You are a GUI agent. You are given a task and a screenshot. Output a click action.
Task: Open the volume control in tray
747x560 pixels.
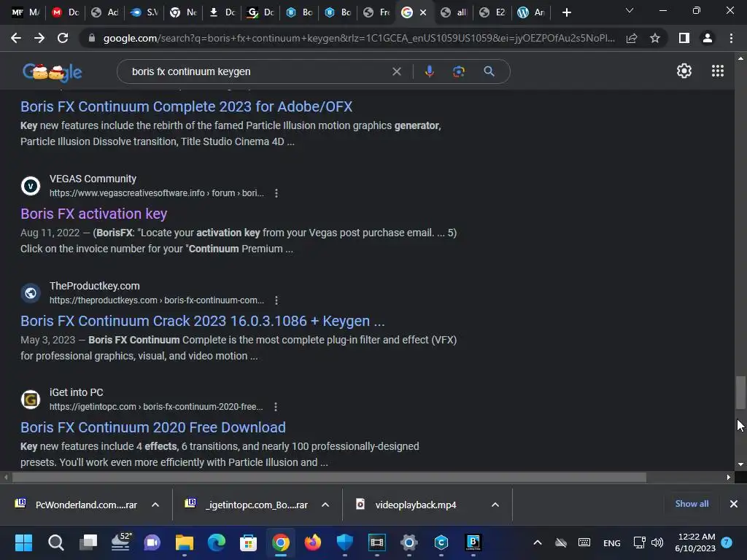point(657,542)
